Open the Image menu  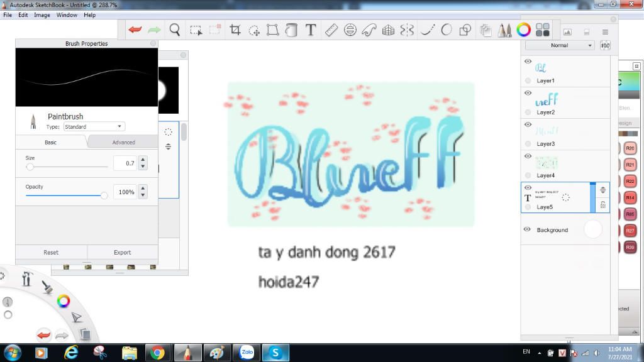42,15
